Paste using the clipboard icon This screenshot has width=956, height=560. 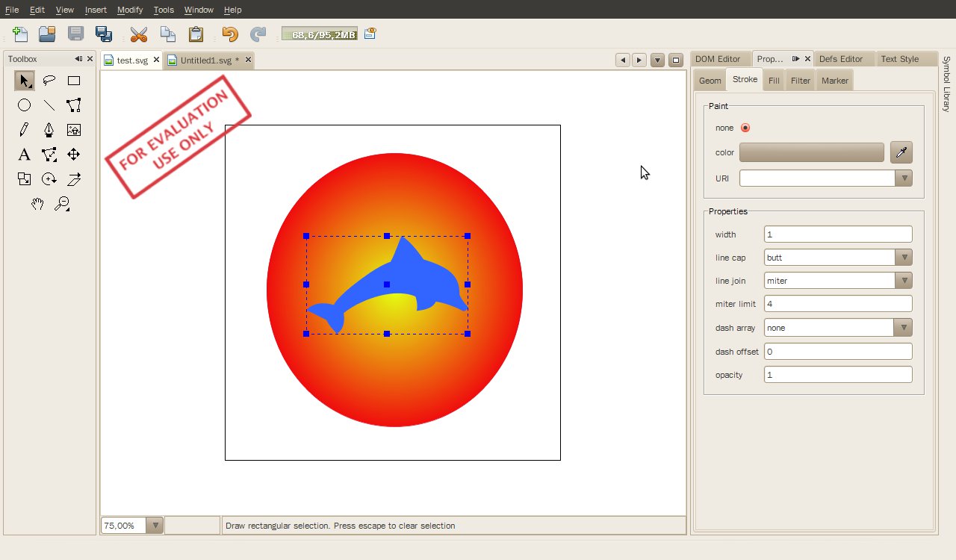pos(196,34)
